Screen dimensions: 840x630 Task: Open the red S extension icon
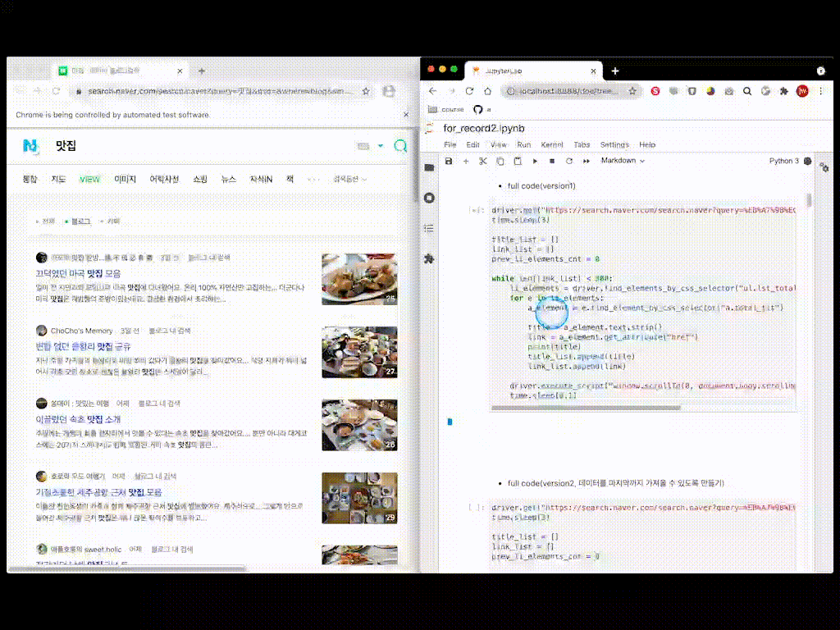coord(655,91)
